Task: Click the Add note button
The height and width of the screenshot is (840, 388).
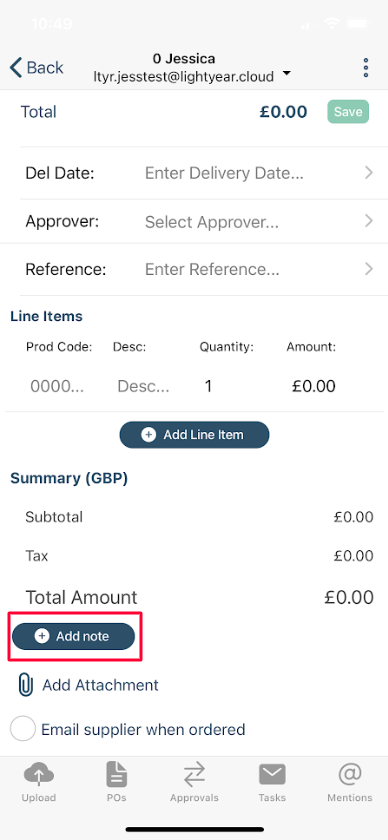Action: [x=73, y=636]
